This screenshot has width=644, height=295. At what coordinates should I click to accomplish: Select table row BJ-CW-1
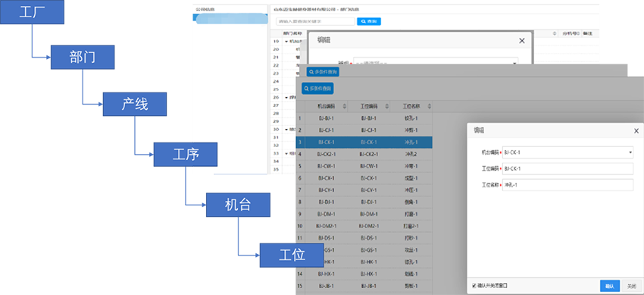(364, 166)
